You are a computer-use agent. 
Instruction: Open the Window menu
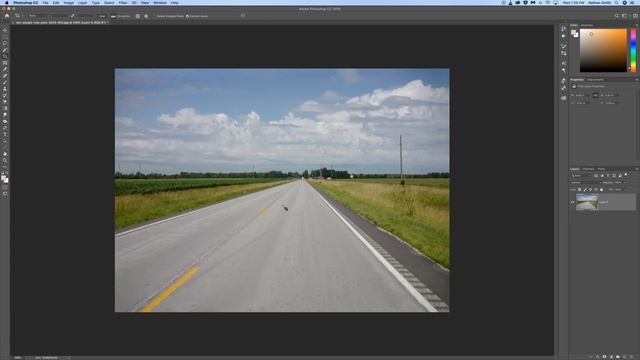[160, 2]
